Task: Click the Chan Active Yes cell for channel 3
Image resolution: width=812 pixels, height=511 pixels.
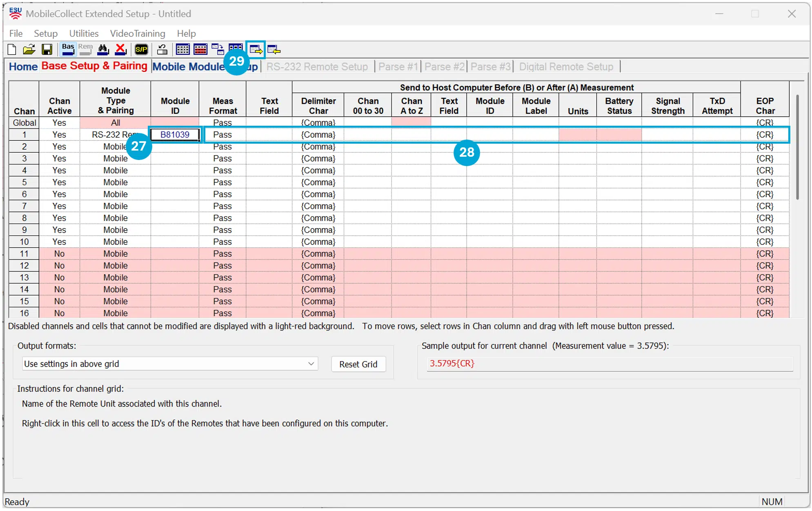Action: [59, 158]
